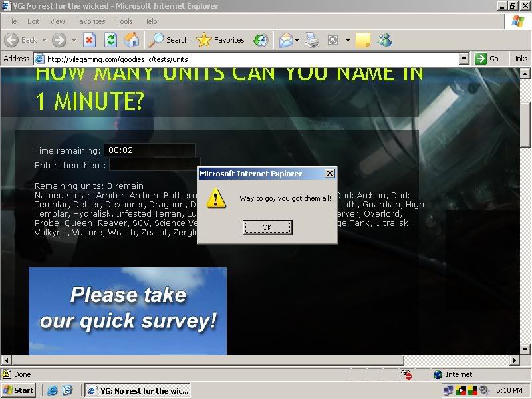Click the horizontal scrollbar left arrow
The height and width of the screenshot is (399, 532).
[x=7, y=360]
